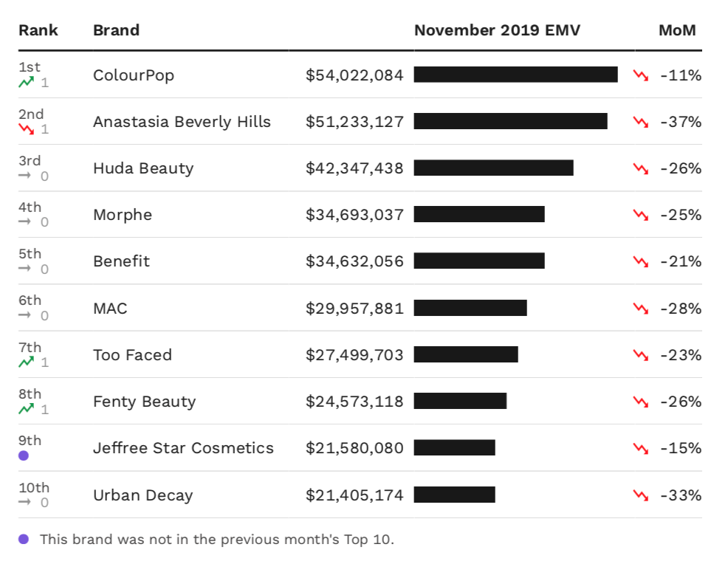
Task: Click the purple dot under 9th rank
Action: [24, 455]
